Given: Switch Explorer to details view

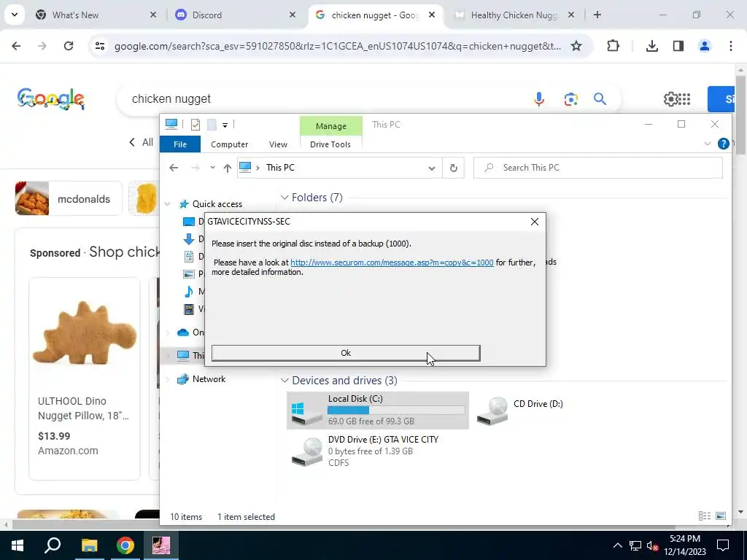Looking at the screenshot, I should [704, 516].
